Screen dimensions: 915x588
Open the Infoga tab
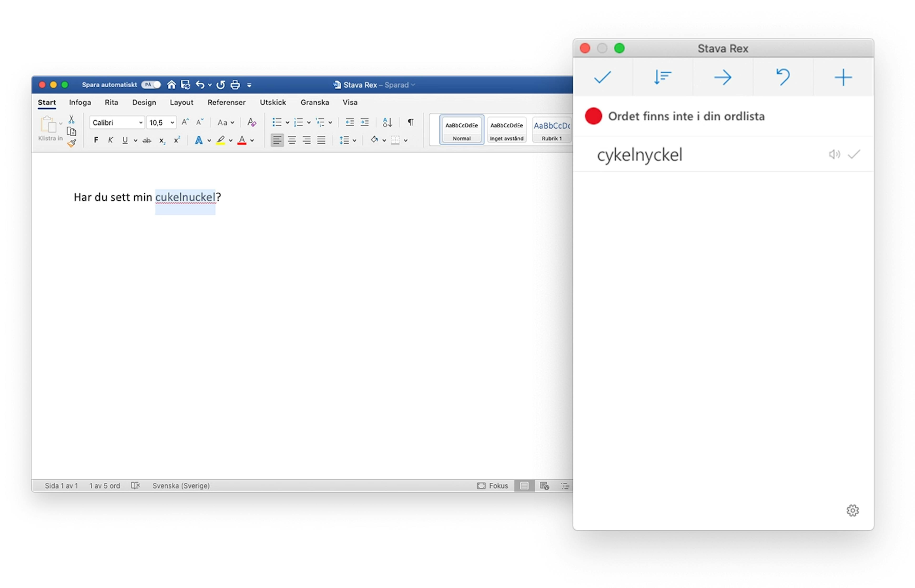(x=80, y=102)
